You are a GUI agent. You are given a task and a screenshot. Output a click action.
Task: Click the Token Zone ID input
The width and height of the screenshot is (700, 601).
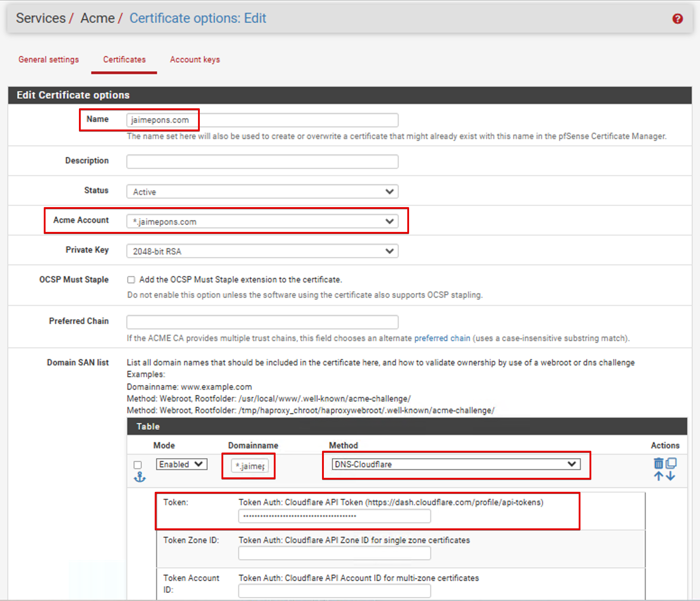334,553
